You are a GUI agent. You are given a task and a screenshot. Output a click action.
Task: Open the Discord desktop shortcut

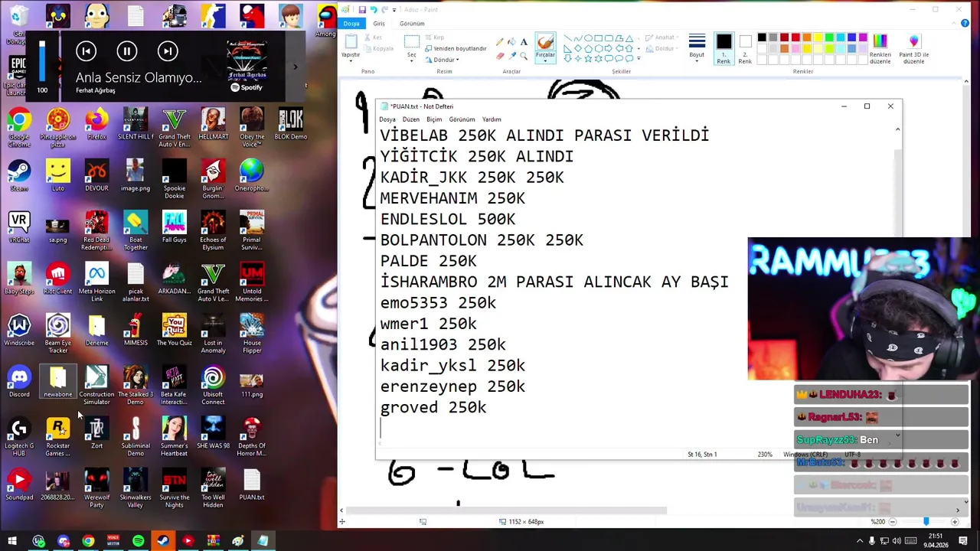[x=19, y=381]
